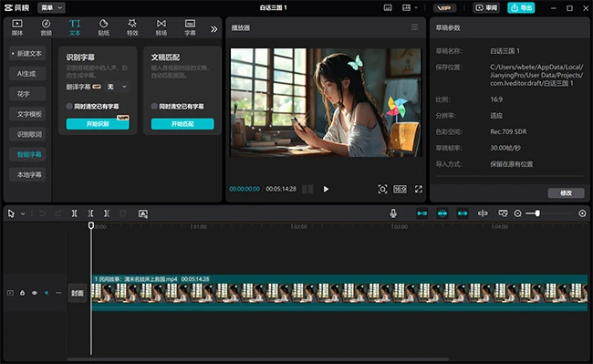
Task: Switch to the 特效 effects tab
Action: pyautogui.click(x=132, y=27)
